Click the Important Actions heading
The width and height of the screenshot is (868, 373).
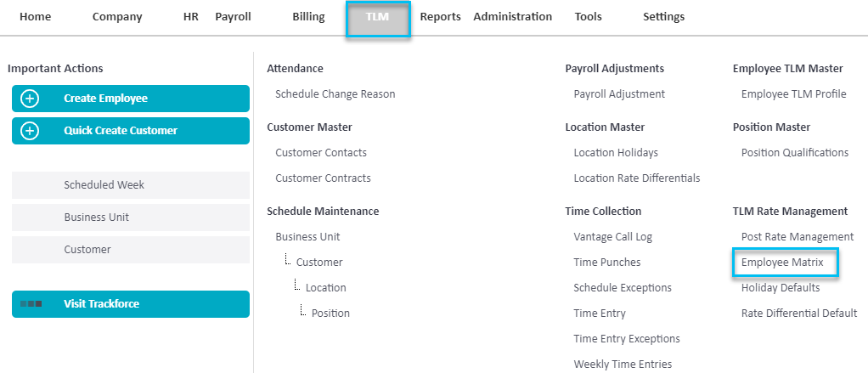(x=55, y=69)
